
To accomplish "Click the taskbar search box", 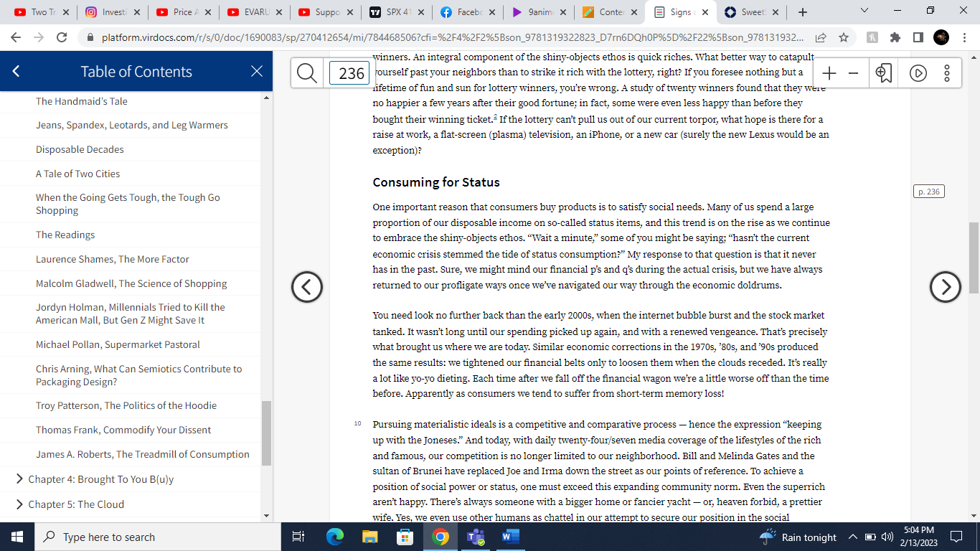I will pos(158,537).
